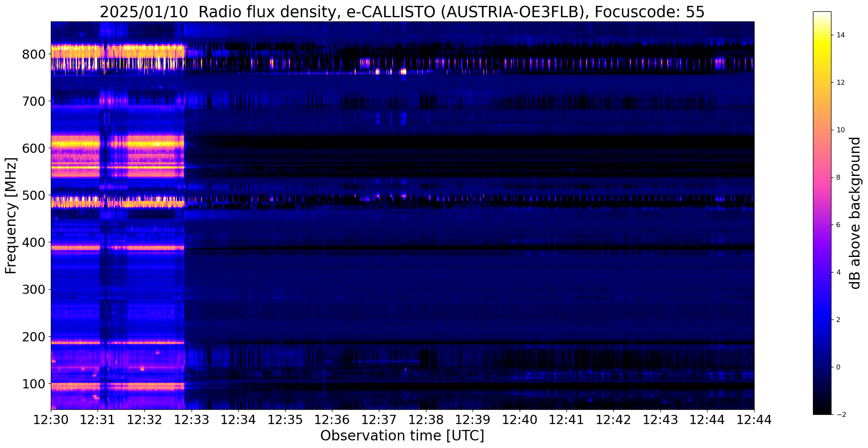Click the 12:43 time tick label

[x=660, y=420]
